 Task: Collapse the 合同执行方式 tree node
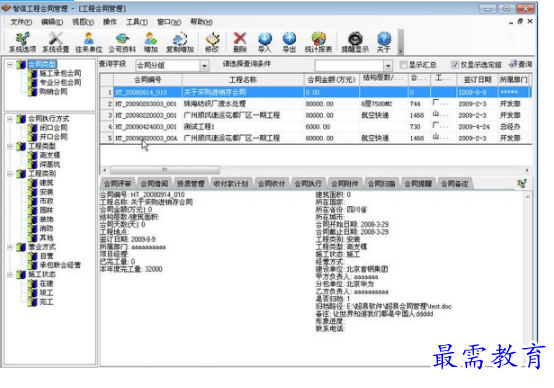(10, 119)
